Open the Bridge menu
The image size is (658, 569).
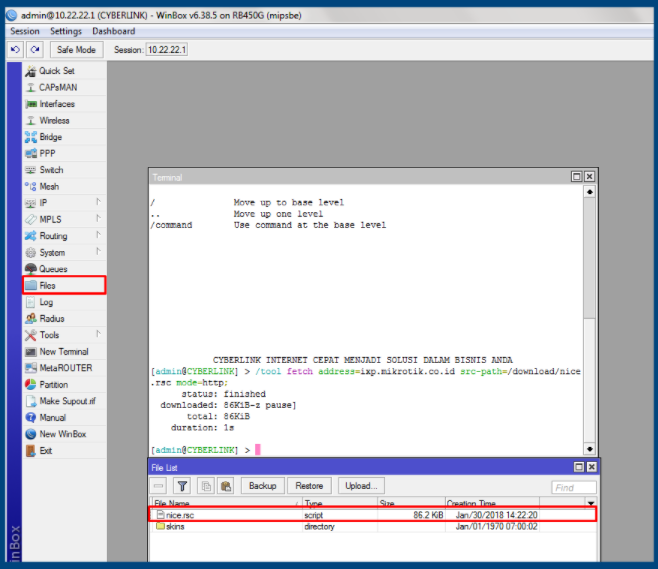pyautogui.click(x=64, y=137)
